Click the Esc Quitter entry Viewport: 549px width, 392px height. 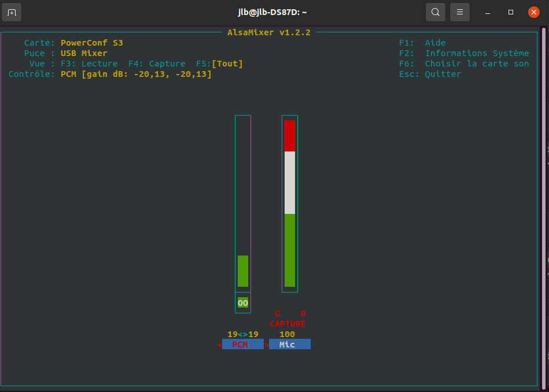point(430,74)
